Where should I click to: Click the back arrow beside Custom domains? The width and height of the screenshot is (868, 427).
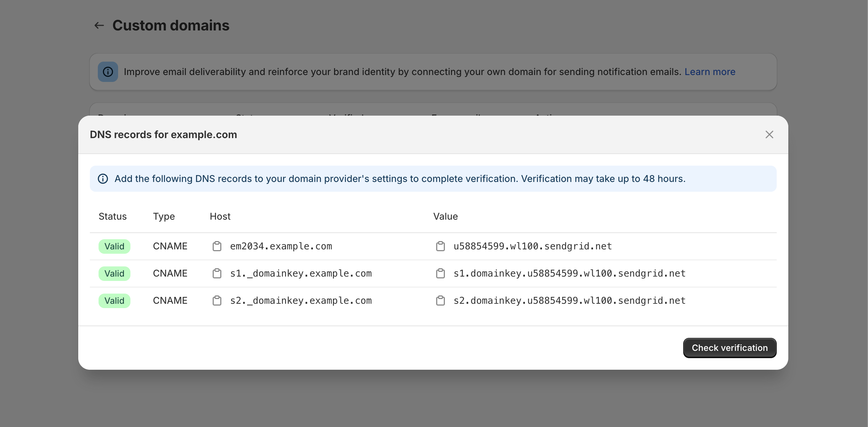99,25
